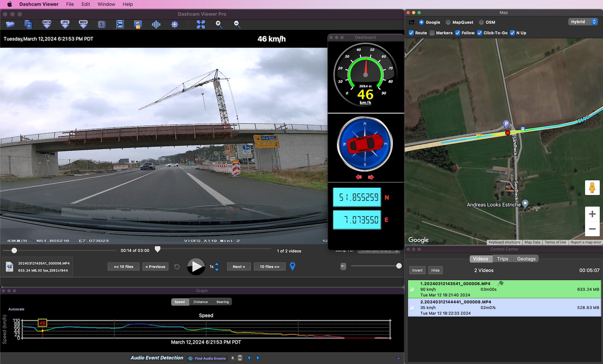
Task: Click the padlock toolbar icon
Action: 138,24
